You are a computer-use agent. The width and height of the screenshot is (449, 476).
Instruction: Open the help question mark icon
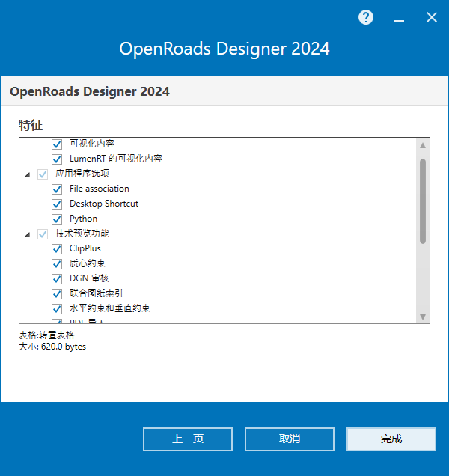366,18
